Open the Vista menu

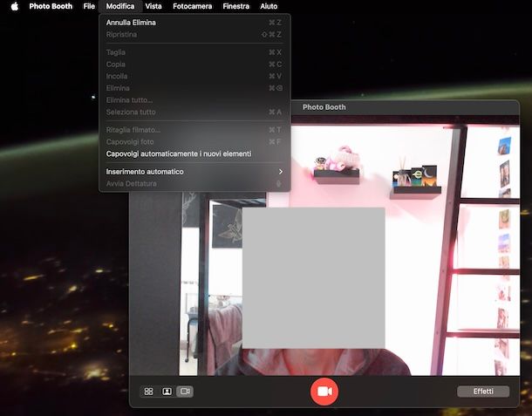pos(153,6)
